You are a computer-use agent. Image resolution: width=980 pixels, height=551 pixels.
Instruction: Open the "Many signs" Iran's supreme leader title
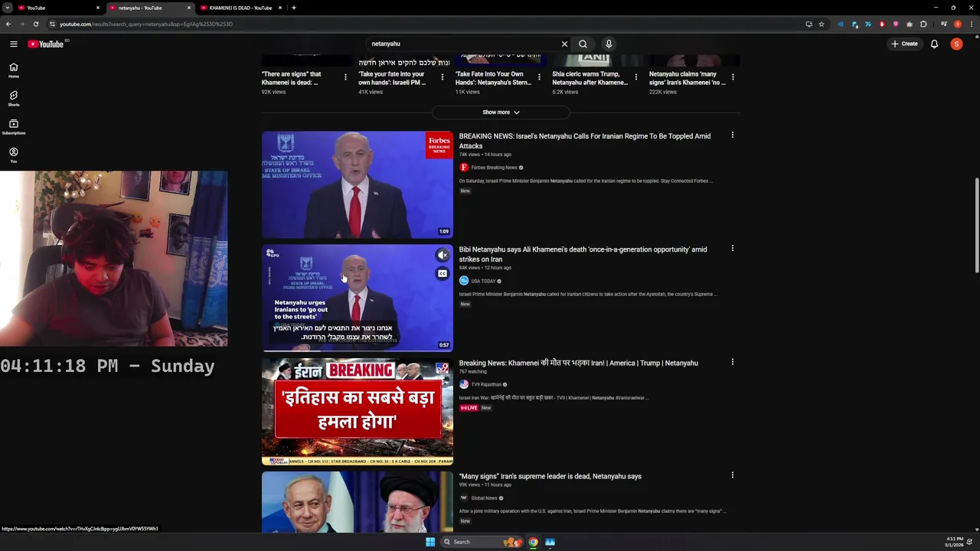point(550,476)
